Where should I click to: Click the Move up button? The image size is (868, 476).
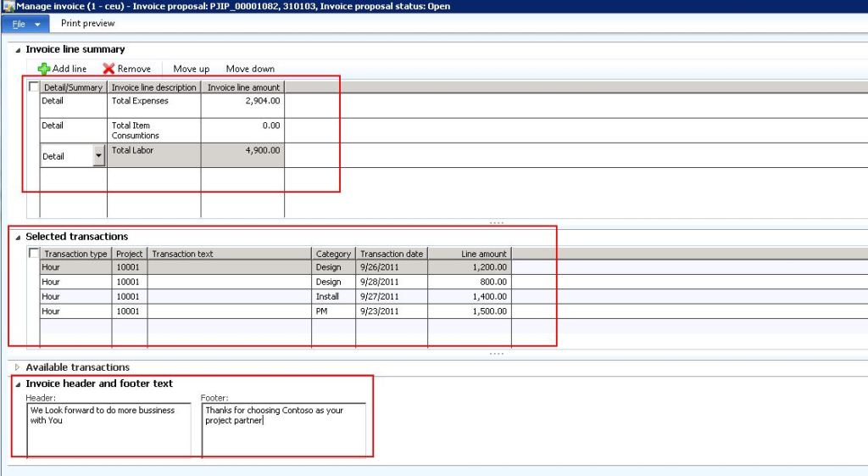191,69
